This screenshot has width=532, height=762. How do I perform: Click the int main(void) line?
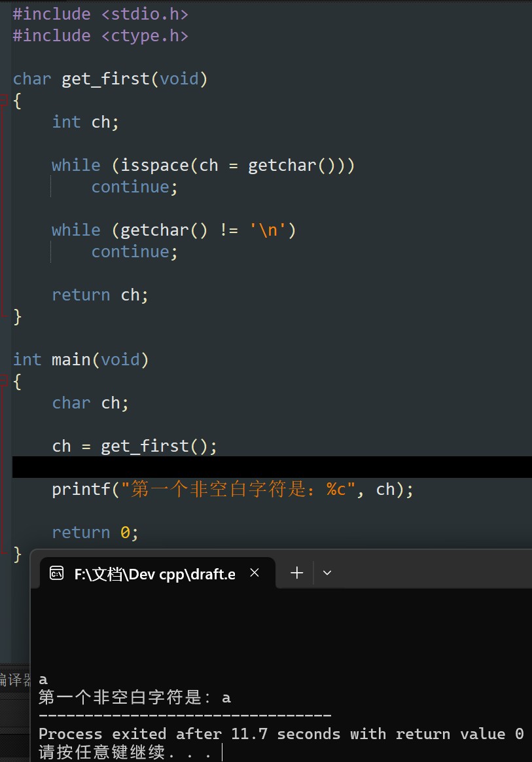80,359
